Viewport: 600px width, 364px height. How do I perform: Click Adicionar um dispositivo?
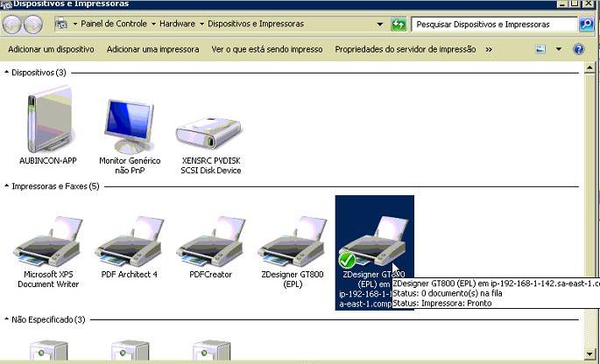point(52,49)
